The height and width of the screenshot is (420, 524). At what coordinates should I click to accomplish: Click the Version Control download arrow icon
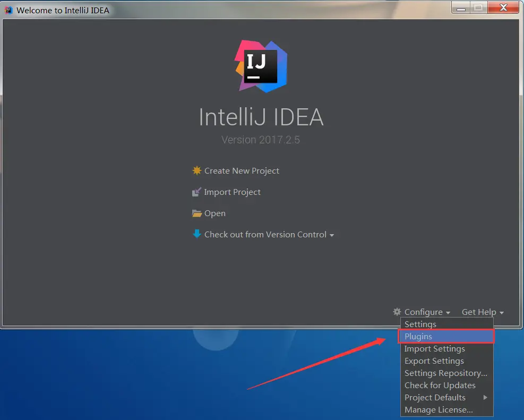197,234
